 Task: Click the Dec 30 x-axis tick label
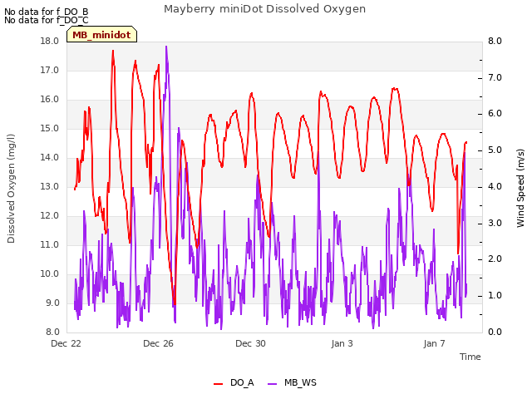(x=250, y=343)
